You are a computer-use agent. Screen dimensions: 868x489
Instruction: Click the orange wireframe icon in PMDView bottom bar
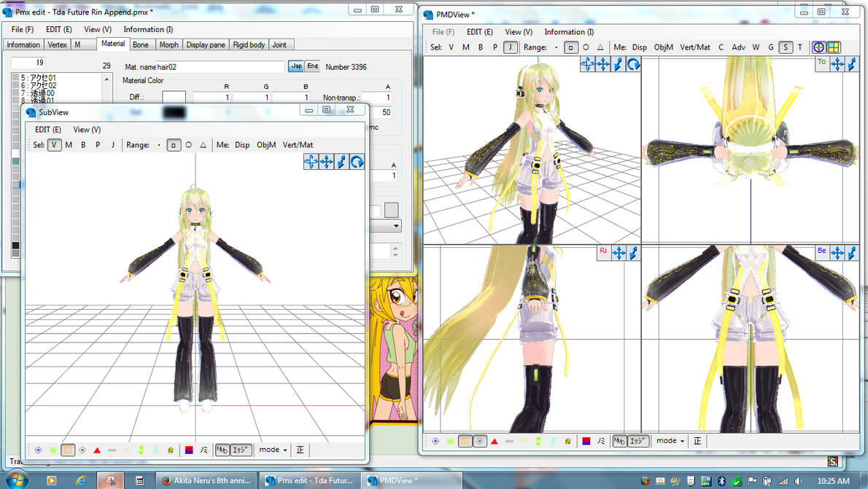(x=465, y=441)
